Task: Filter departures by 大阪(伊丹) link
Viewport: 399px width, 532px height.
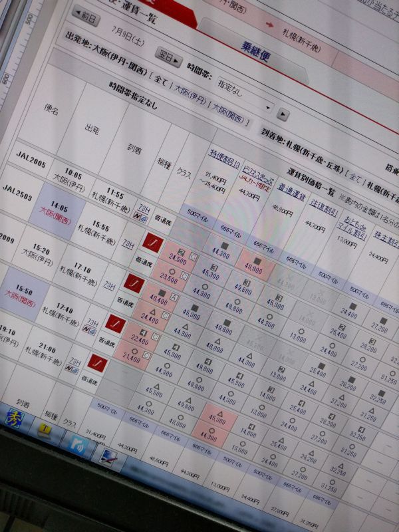Action: [190, 94]
